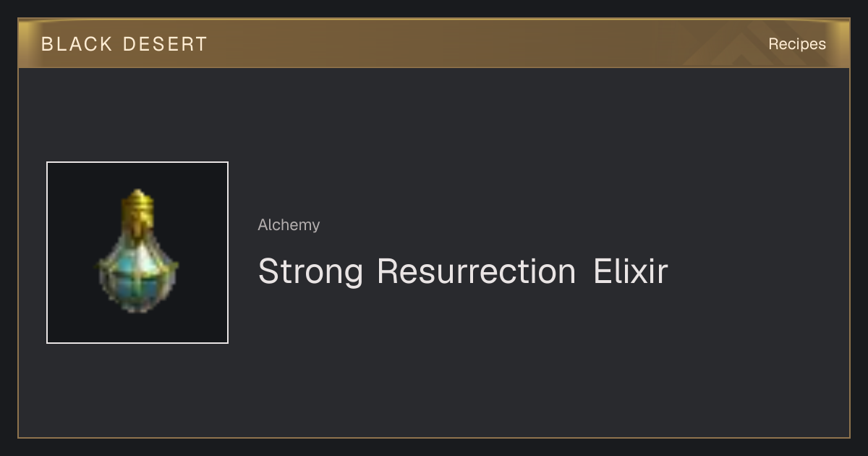Click the Strong Resurrection Elixir title
The width and height of the screenshot is (868, 456).
(x=463, y=271)
